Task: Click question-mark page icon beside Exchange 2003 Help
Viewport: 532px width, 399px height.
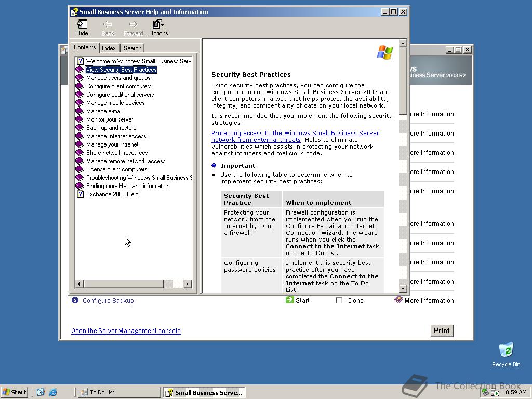Action: pyautogui.click(x=80, y=194)
